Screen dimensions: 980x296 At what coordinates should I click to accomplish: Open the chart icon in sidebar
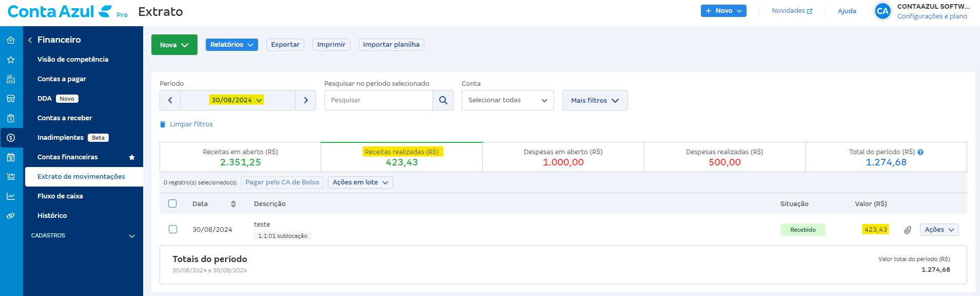point(11,196)
